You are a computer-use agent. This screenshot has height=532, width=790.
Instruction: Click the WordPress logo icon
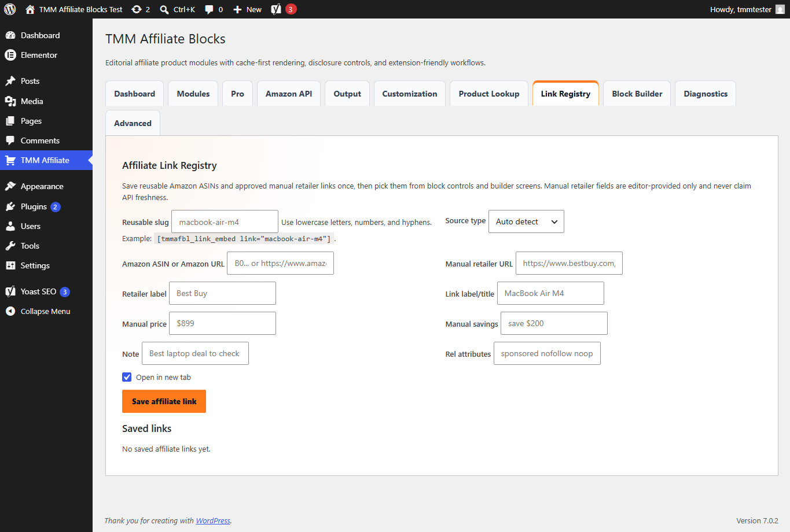pyautogui.click(x=10, y=9)
